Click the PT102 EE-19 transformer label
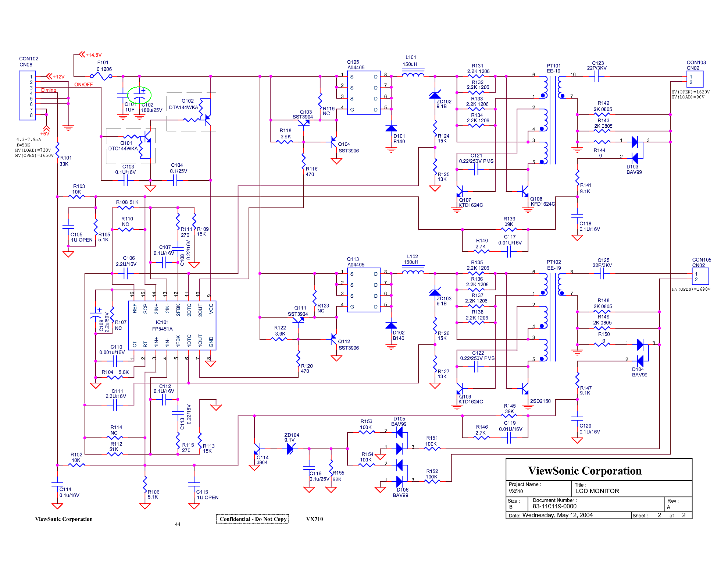 point(554,265)
